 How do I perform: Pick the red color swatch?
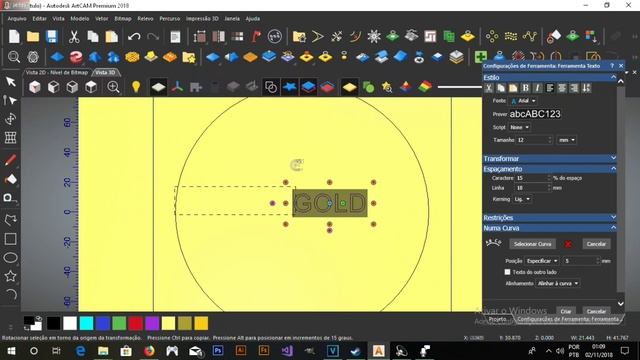(136, 323)
